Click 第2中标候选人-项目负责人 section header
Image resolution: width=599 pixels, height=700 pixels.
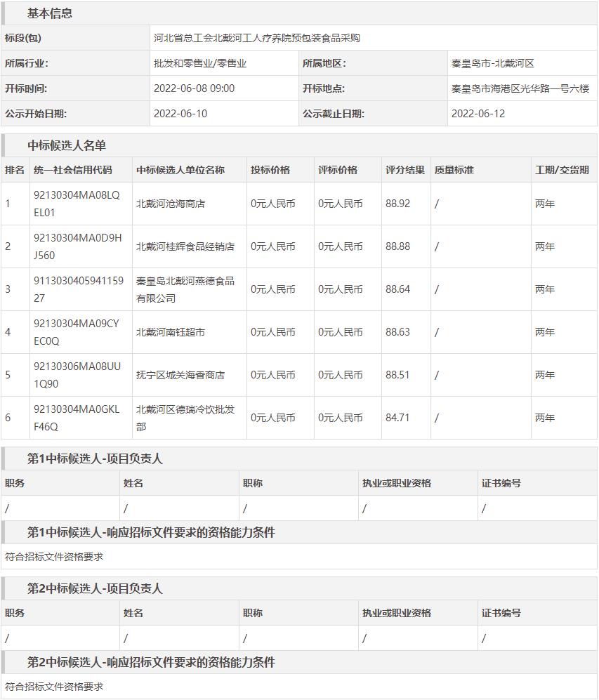tap(95, 588)
